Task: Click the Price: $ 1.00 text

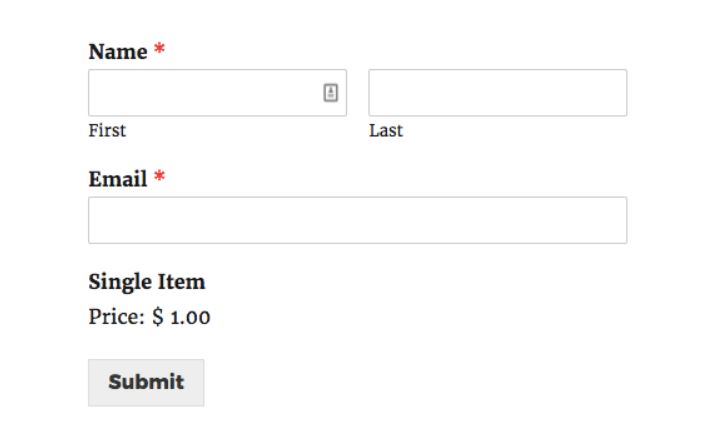Action: (x=150, y=317)
